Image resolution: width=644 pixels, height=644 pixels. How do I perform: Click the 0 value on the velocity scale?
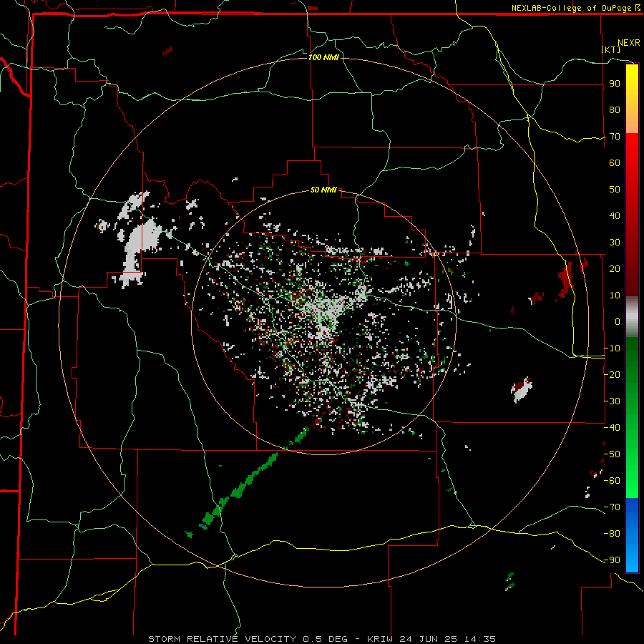click(x=618, y=322)
